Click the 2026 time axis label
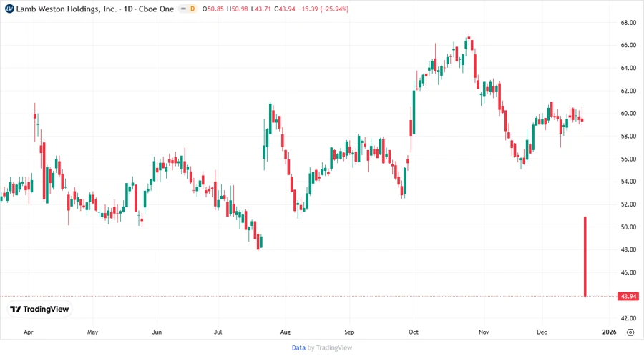This screenshot has width=644, height=356. tap(609, 332)
